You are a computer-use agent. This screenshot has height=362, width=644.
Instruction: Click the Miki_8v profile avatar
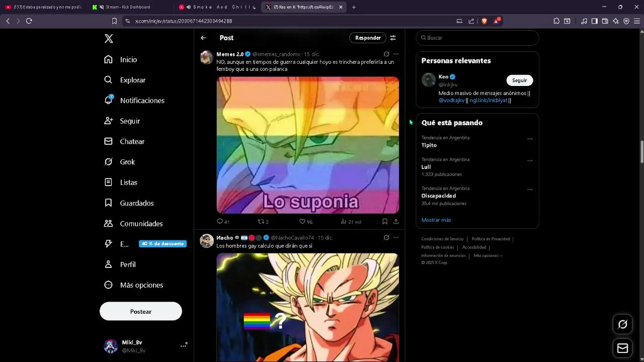coord(110,346)
